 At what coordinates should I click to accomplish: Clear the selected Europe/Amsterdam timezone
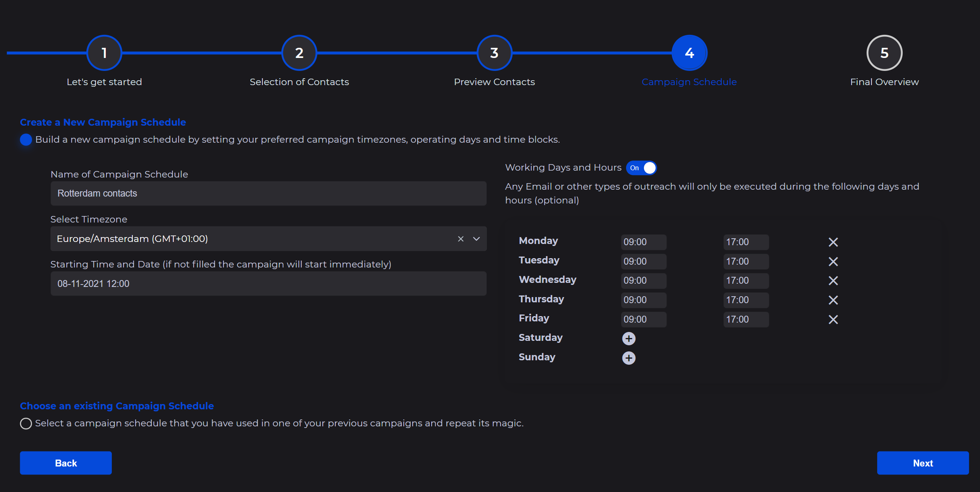(460, 239)
